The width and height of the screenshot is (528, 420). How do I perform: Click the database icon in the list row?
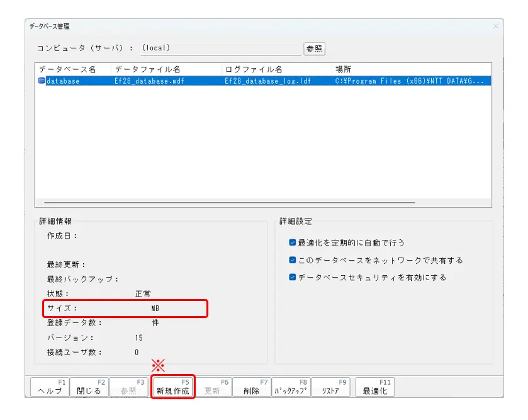[x=42, y=81]
